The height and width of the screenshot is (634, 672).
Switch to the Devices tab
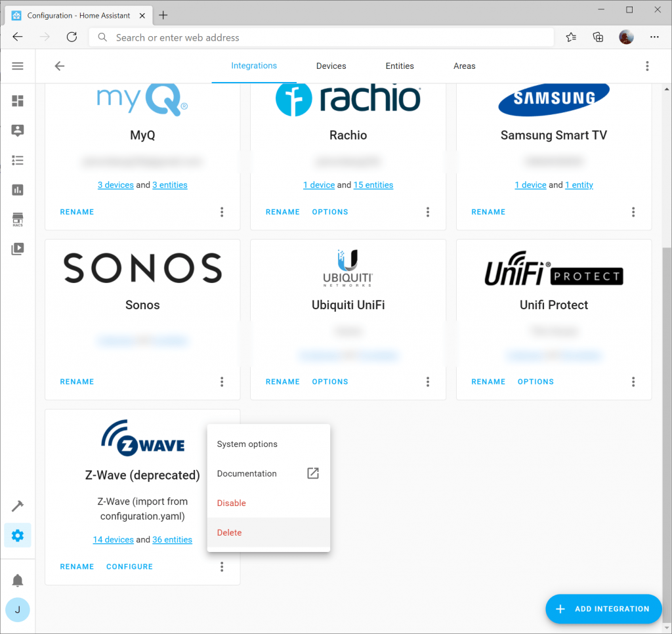coord(331,66)
